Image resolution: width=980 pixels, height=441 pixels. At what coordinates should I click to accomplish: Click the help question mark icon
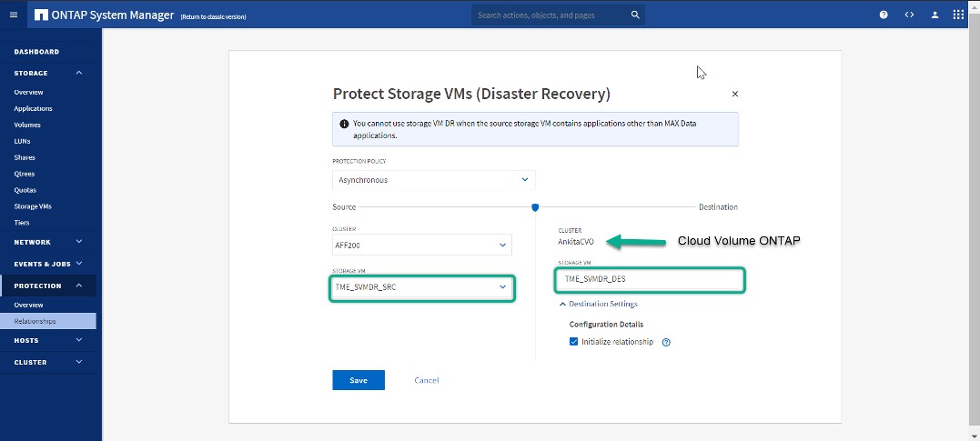tap(884, 15)
